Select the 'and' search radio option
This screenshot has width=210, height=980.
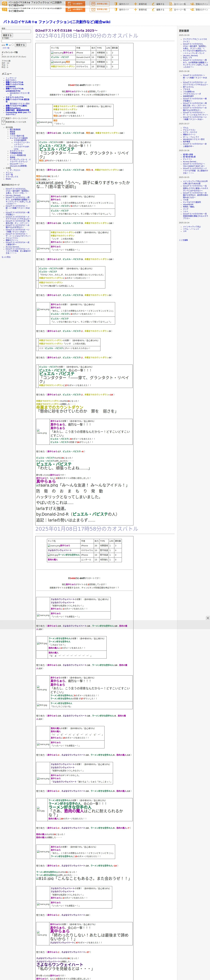tap(7, 45)
